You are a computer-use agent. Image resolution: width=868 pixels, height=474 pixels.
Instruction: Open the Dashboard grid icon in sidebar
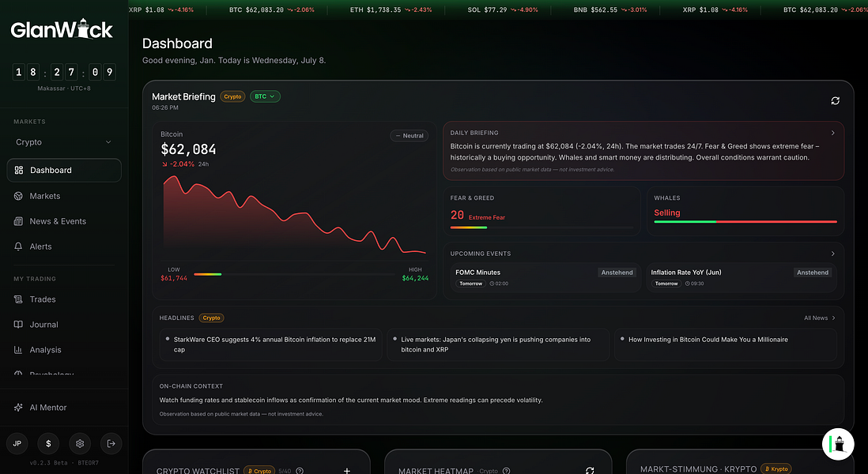pos(19,171)
